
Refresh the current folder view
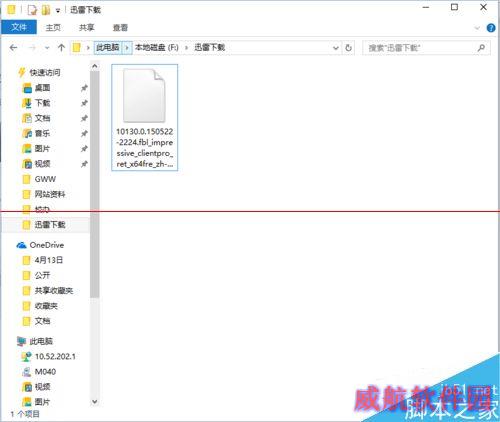(349, 48)
